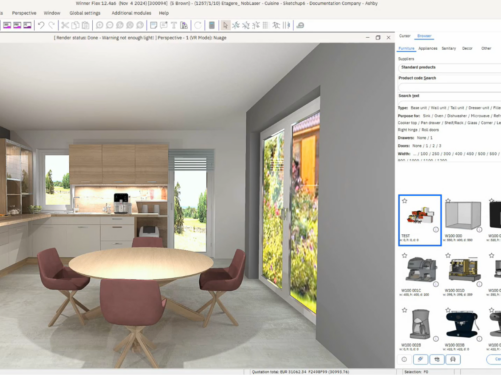Click the Copy toolbar icon
This screenshot has width=501, height=375.
(75, 25)
